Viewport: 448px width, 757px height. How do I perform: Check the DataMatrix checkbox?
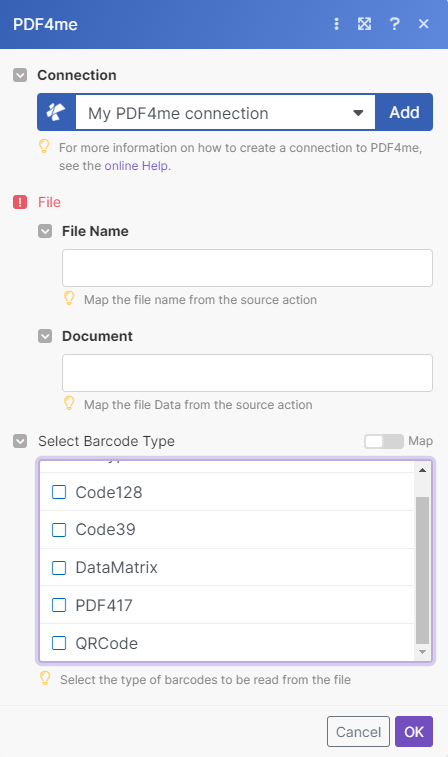59,567
